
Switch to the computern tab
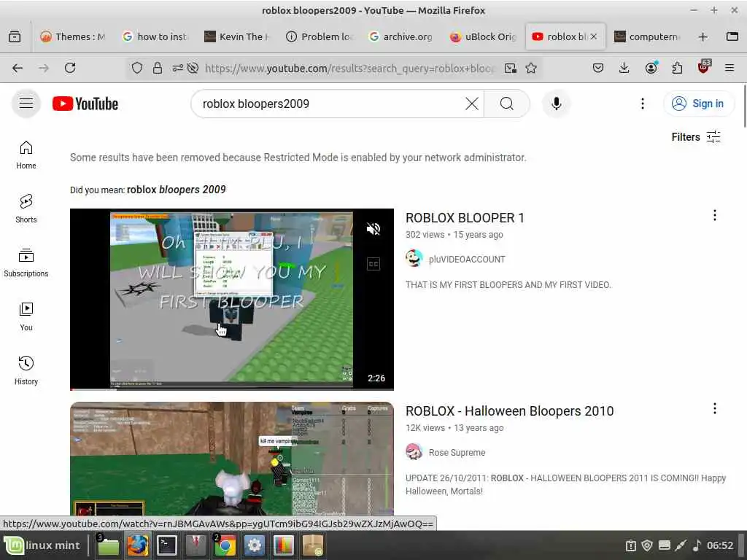pyautogui.click(x=647, y=36)
